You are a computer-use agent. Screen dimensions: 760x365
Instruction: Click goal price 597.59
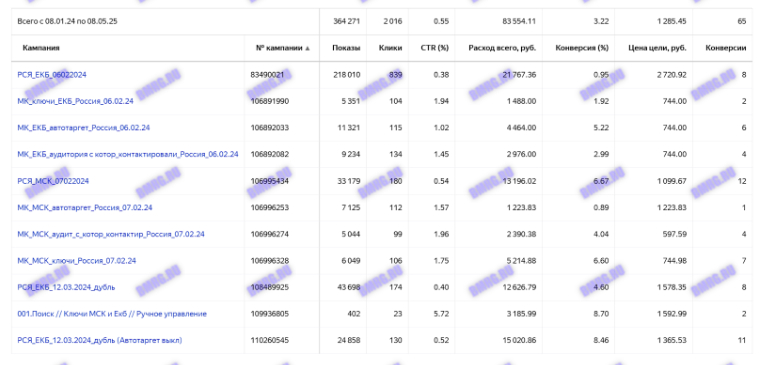pos(675,234)
